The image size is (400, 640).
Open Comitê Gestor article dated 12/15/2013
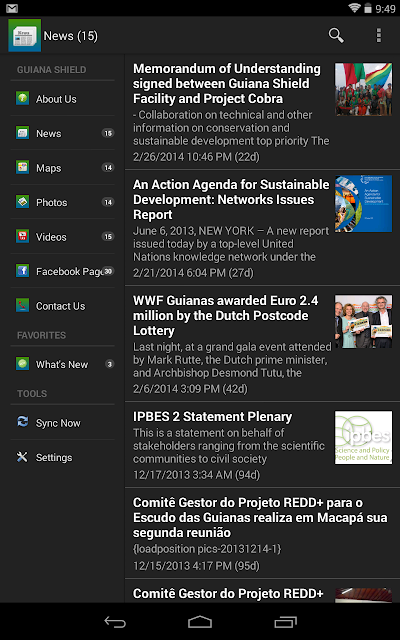(262, 533)
